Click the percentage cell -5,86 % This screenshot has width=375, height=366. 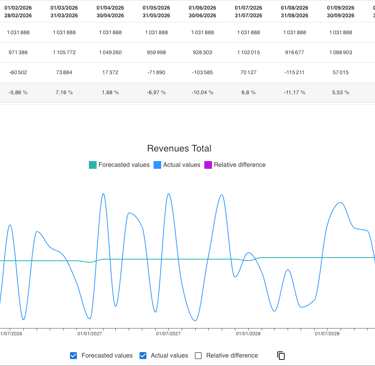(18, 92)
